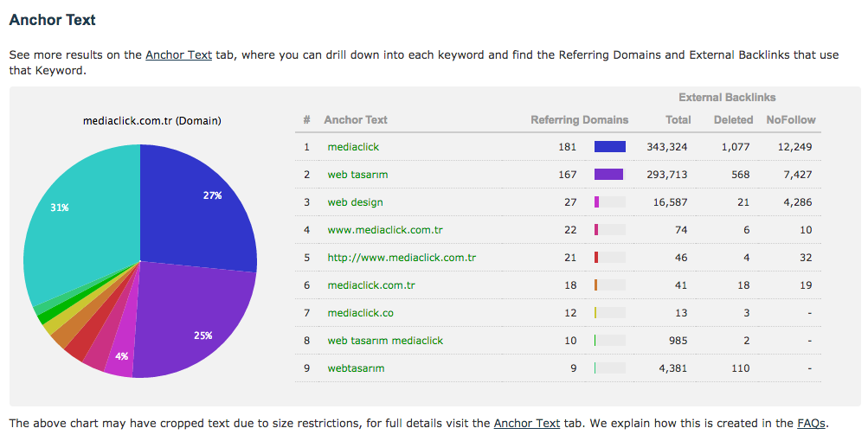Click the blue bar for mediaclick row
Viewport: 868px width, 441px height.
tap(609, 147)
